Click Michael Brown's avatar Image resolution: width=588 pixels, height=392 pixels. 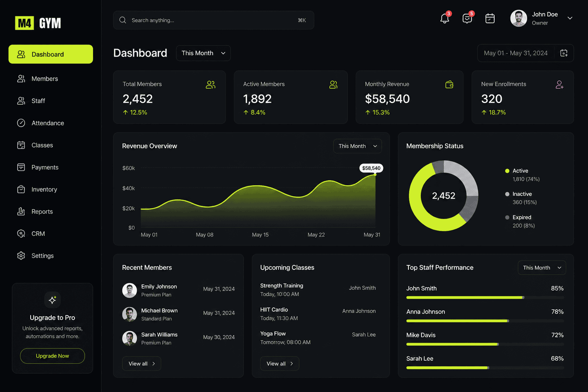(129, 314)
